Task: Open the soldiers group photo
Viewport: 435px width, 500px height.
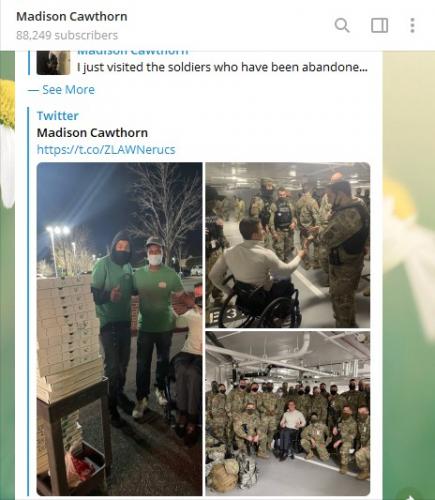Action: (x=288, y=413)
